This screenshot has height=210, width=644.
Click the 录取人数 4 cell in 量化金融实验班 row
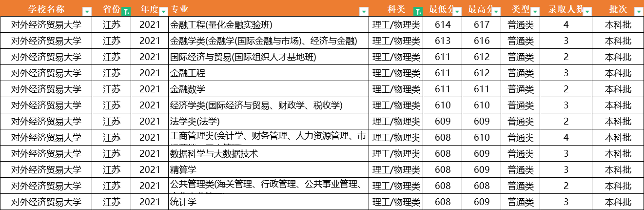[x=566, y=25]
